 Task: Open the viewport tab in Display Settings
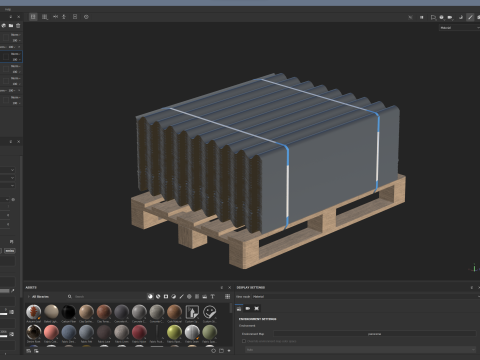point(256,309)
